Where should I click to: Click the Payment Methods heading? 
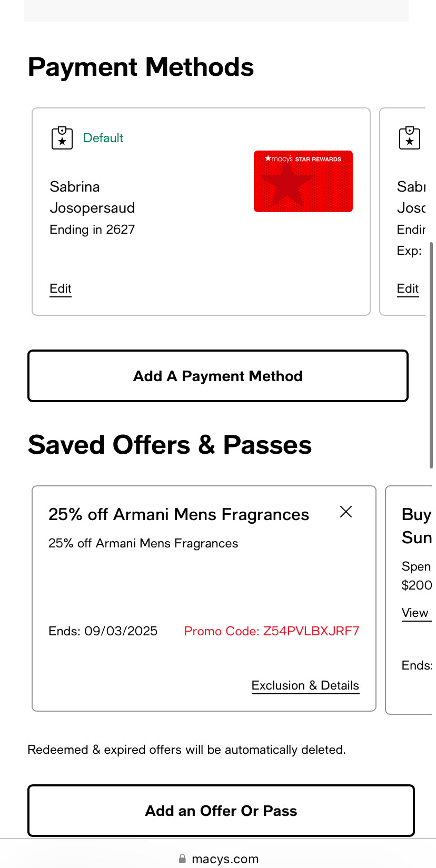[141, 67]
